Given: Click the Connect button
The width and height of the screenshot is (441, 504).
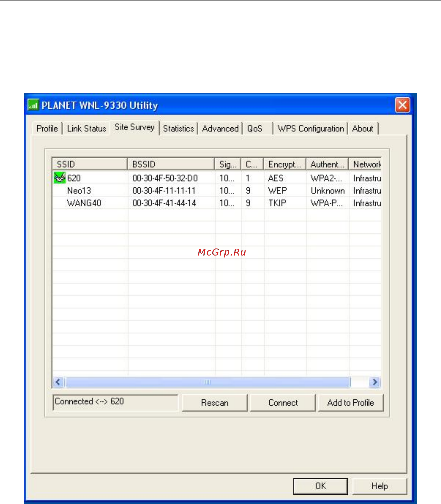Looking at the screenshot, I should coord(283,402).
